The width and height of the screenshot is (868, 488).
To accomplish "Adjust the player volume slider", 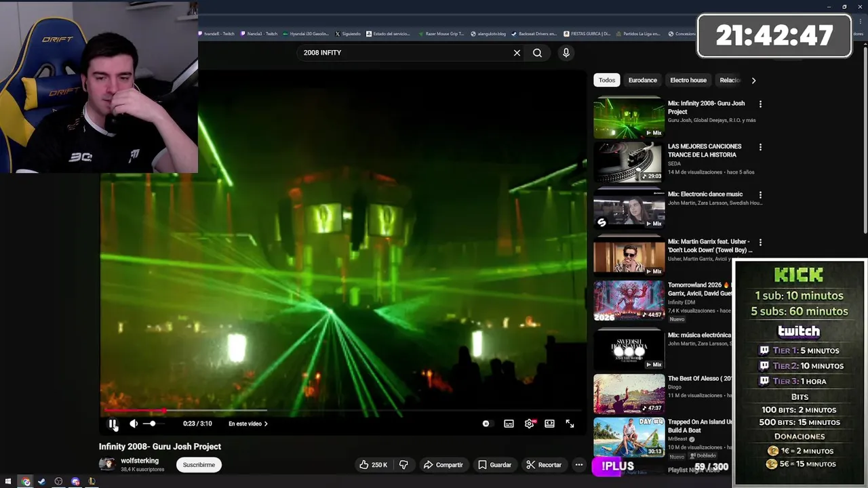I will coord(153,424).
